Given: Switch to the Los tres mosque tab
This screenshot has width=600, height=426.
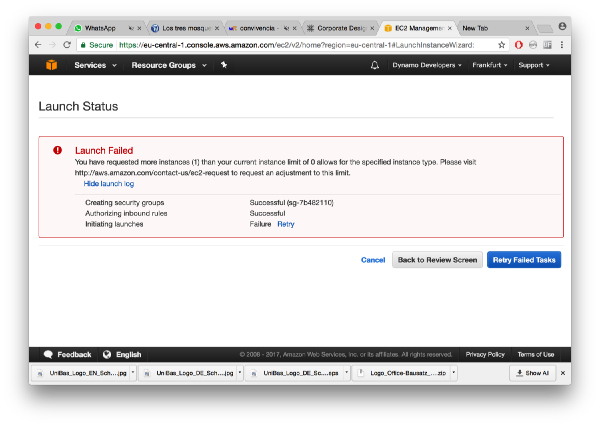Looking at the screenshot, I should tap(186, 28).
